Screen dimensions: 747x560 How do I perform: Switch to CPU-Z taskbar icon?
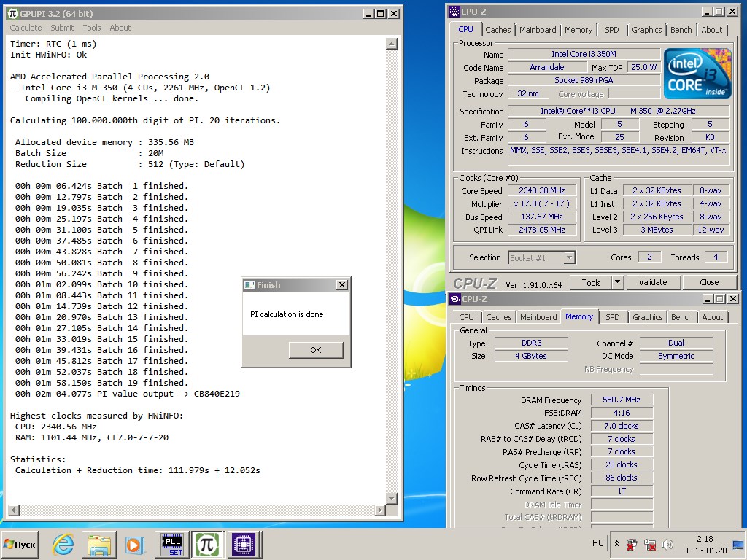click(244, 544)
